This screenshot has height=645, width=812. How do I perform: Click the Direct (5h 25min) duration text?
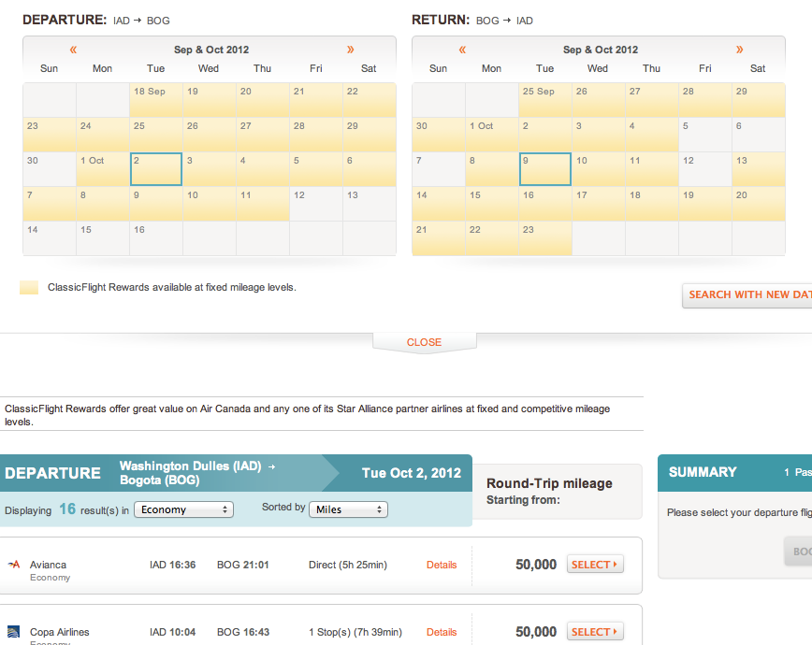point(348,565)
